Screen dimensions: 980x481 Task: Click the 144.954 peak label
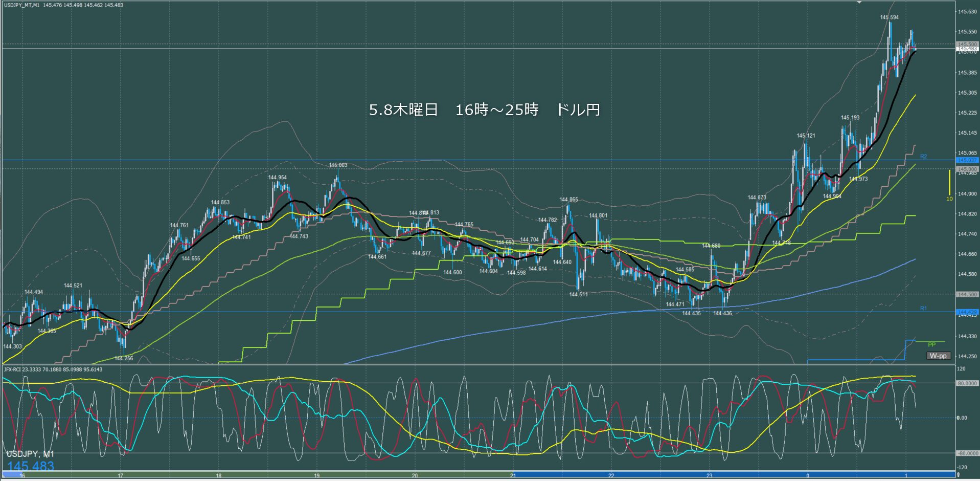point(278,178)
